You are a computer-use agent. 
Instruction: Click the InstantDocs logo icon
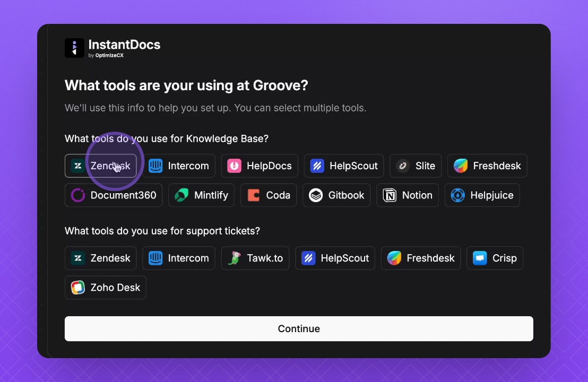pos(74,48)
